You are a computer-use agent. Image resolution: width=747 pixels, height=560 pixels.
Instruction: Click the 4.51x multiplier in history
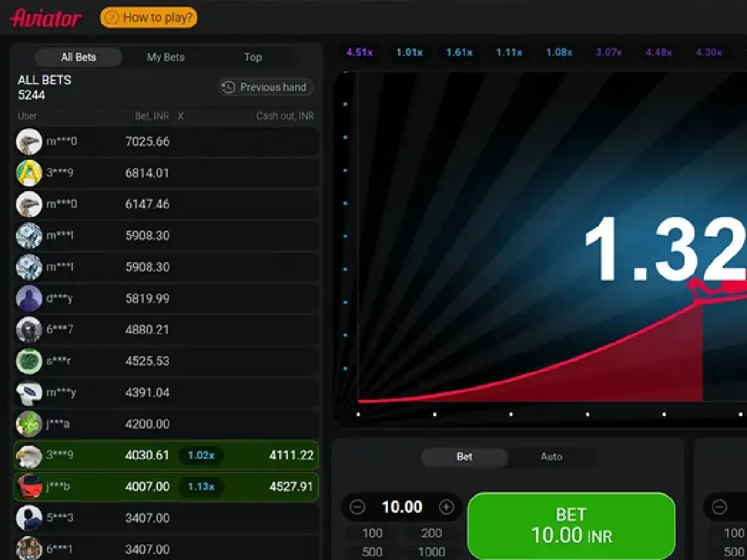(x=359, y=52)
